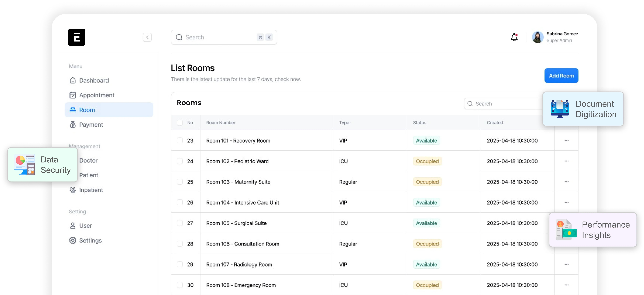
Task: Click the black E logo icon
Action: 76,37
